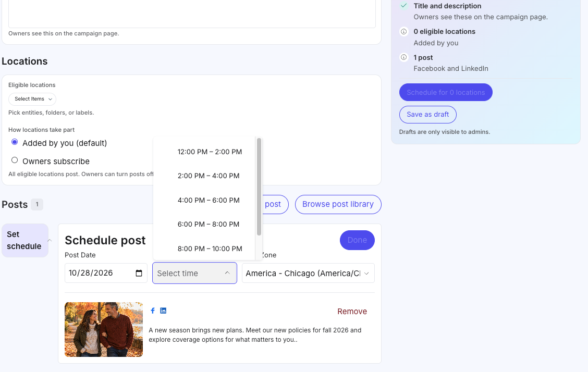Viewport: 588px width, 372px height.
Task: Open the calendar picker in Post Date
Action: tap(139, 273)
